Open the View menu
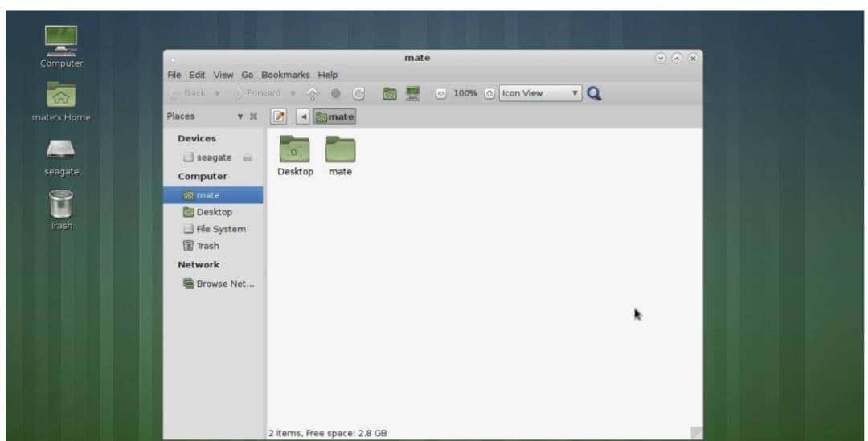 (223, 75)
